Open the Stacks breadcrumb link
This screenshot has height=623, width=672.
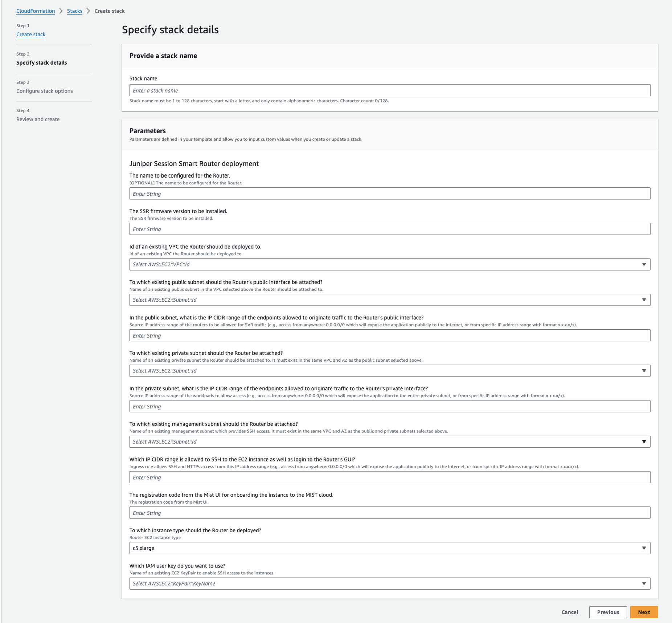(x=74, y=11)
